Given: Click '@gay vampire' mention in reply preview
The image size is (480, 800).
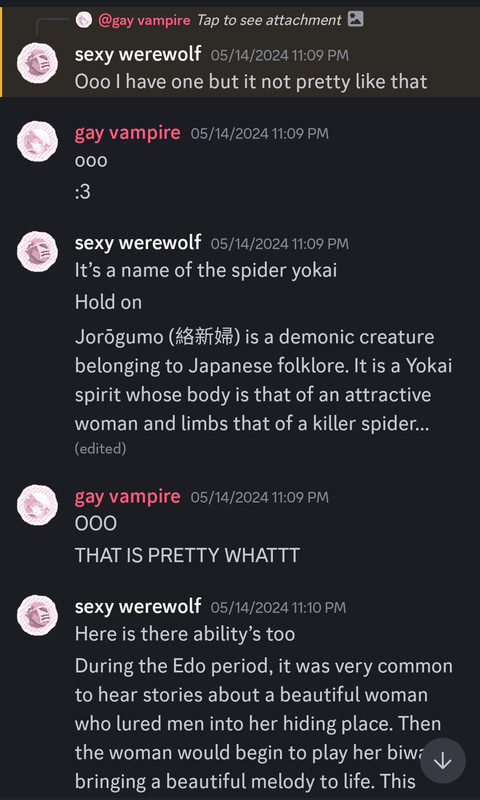Looking at the screenshot, I should click(144, 20).
